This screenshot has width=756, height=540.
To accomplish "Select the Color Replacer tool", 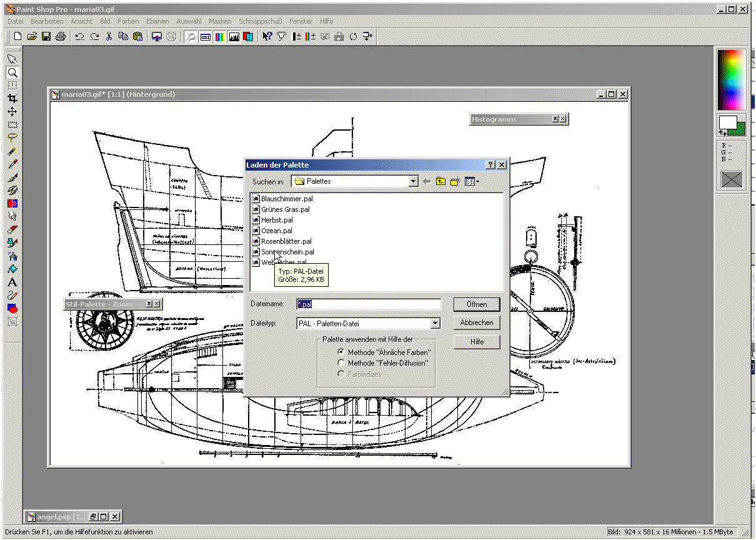I will [12, 204].
